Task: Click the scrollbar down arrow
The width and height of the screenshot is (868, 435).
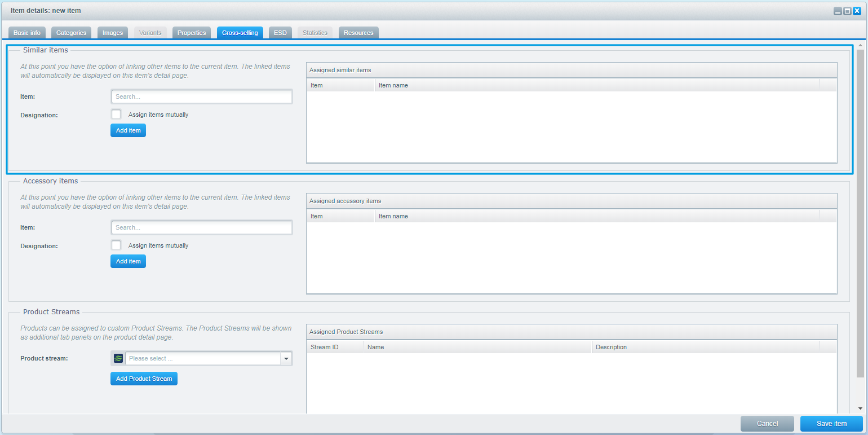Action: tap(860, 408)
